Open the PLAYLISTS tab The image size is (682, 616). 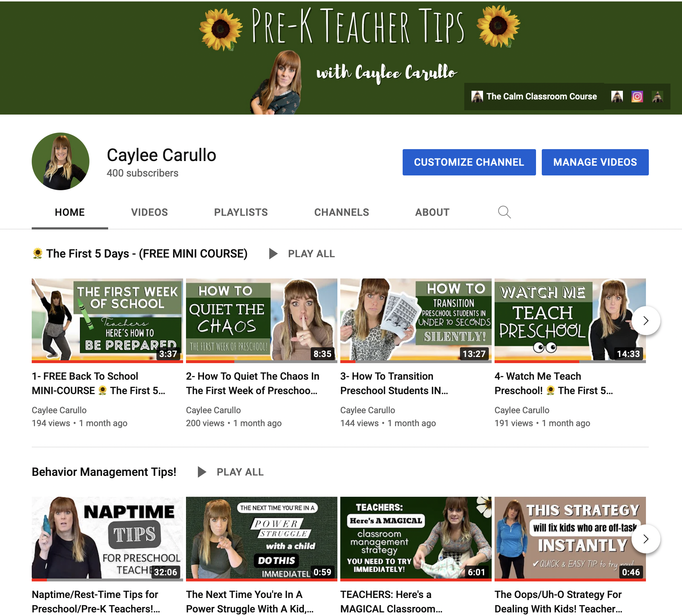point(241,213)
